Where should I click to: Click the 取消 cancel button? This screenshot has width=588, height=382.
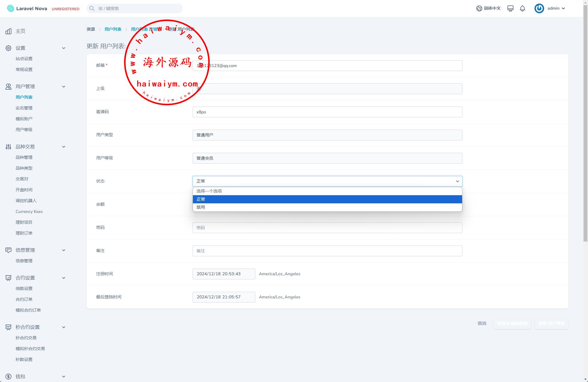click(x=482, y=323)
